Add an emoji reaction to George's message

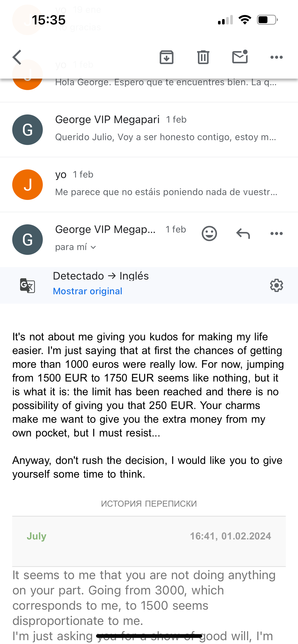point(209,233)
